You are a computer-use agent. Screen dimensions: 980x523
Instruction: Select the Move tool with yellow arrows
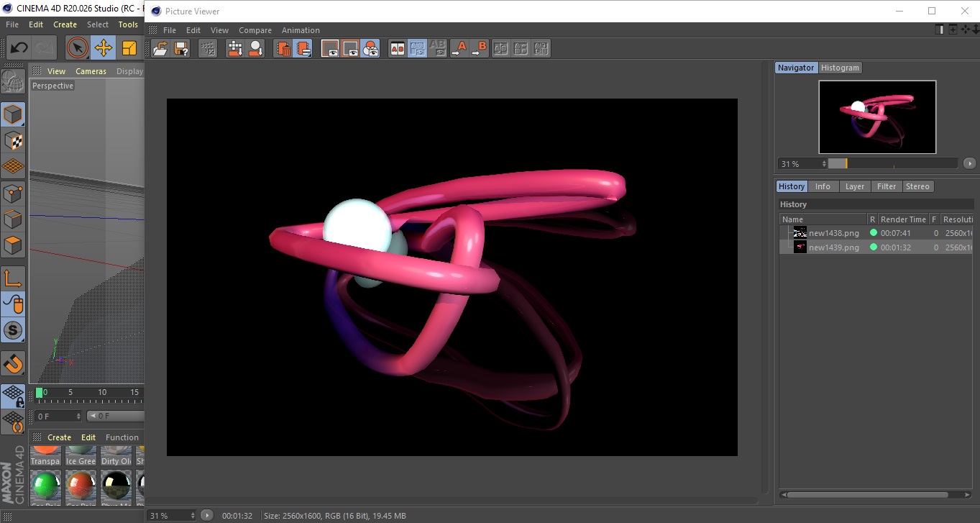[104, 48]
